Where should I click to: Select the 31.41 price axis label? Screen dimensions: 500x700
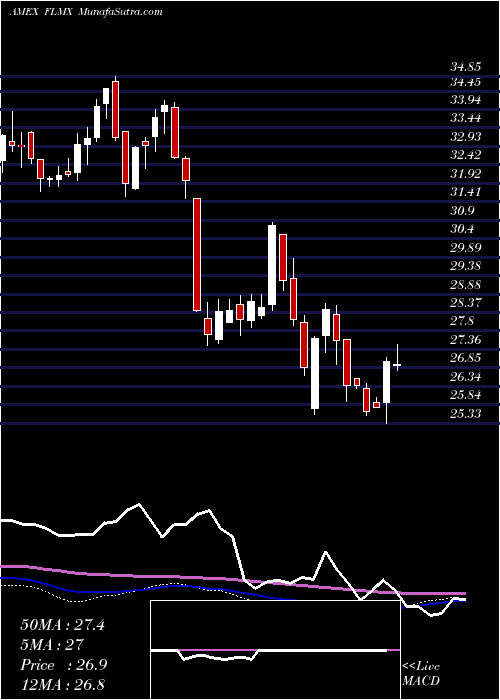(x=465, y=192)
